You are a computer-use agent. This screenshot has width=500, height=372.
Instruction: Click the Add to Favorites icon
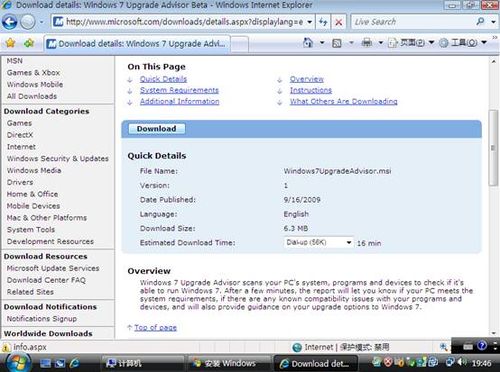(29, 43)
